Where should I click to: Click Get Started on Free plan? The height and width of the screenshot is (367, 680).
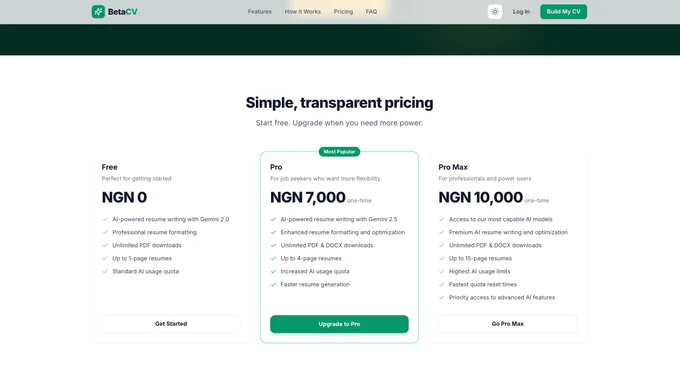(171, 324)
